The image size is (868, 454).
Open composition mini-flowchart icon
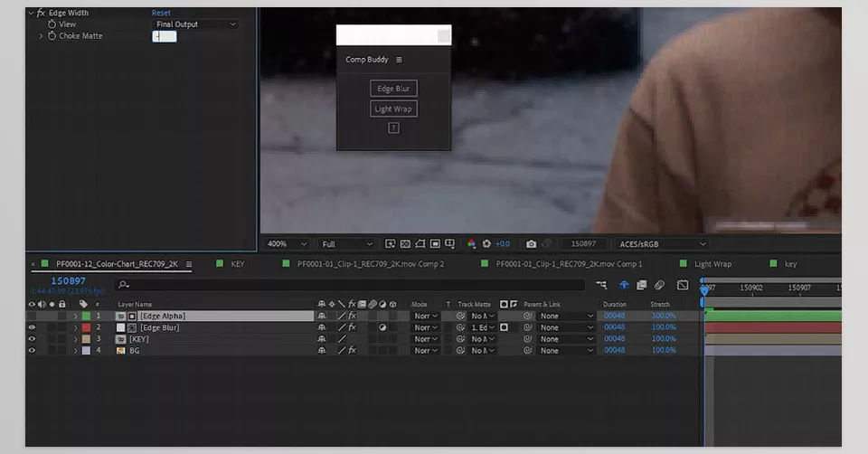click(601, 285)
